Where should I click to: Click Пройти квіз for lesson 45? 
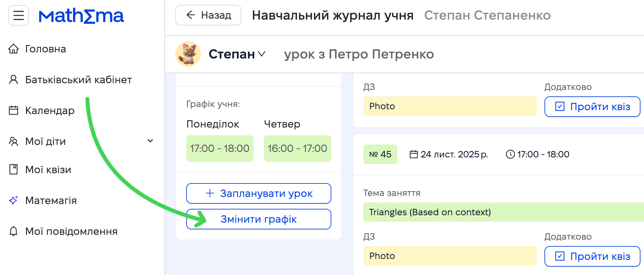click(592, 256)
